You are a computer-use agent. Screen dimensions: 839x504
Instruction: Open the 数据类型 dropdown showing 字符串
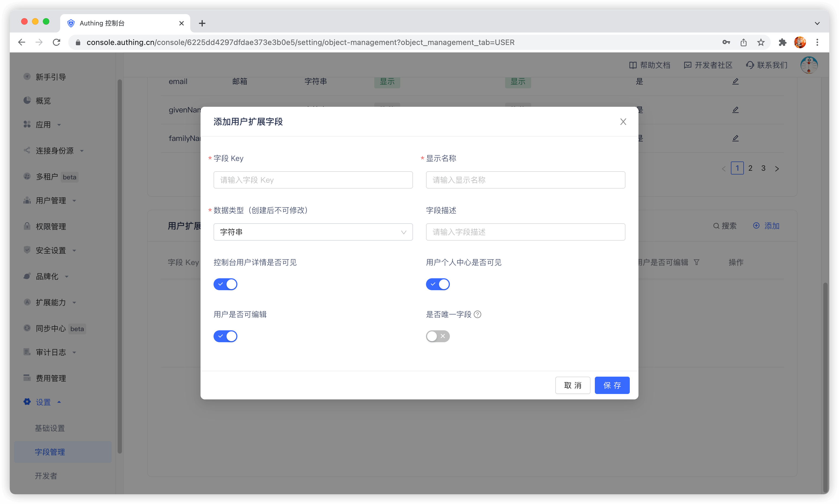pyautogui.click(x=313, y=232)
